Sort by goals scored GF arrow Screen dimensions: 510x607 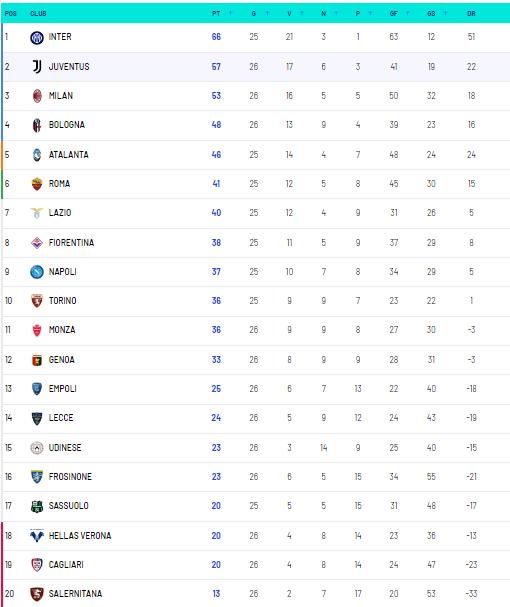pyautogui.click(x=407, y=13)
